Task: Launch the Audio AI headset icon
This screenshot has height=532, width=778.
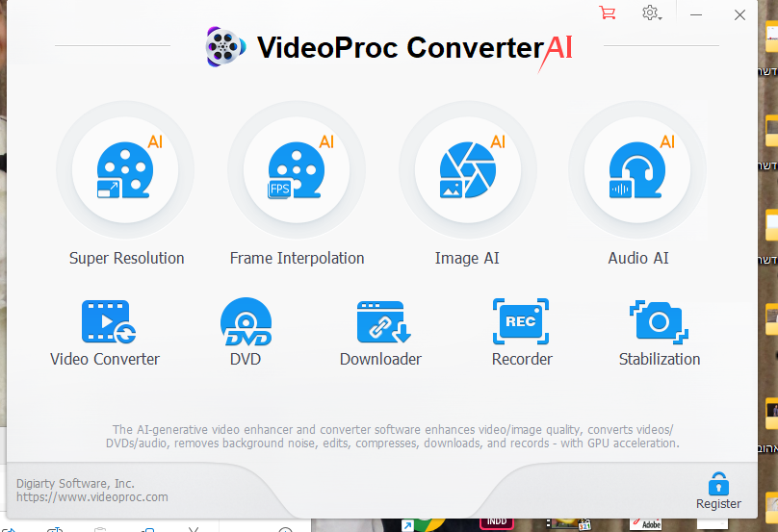Action: pyautogui.click(x=637, y=170)
